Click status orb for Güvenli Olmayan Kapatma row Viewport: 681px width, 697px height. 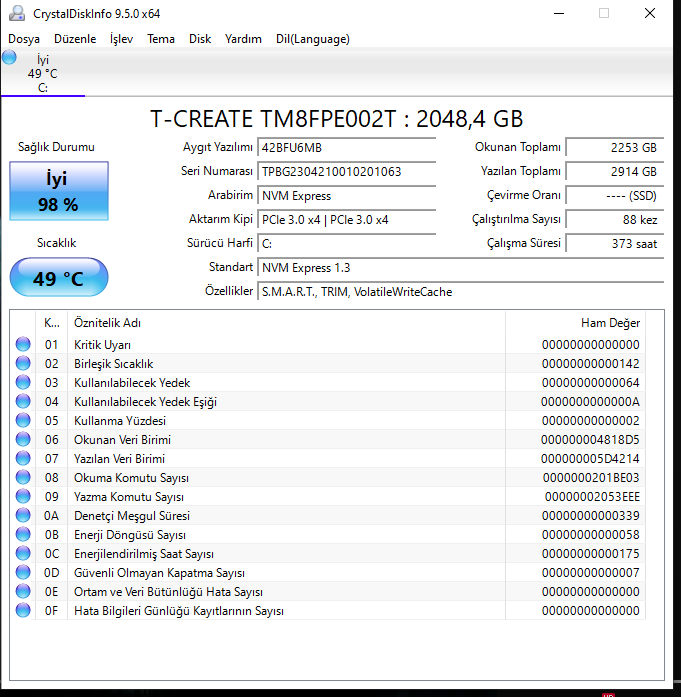[23, 572]
